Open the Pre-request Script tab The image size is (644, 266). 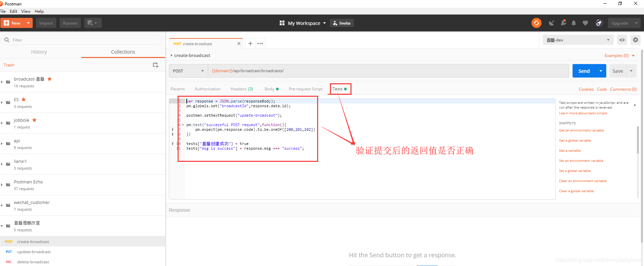306,89
